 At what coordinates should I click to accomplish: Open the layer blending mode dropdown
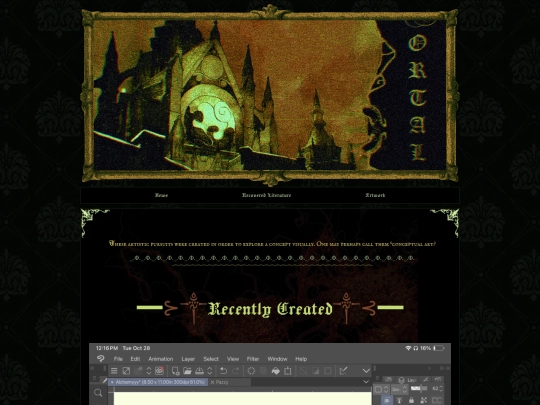(400, 389)
